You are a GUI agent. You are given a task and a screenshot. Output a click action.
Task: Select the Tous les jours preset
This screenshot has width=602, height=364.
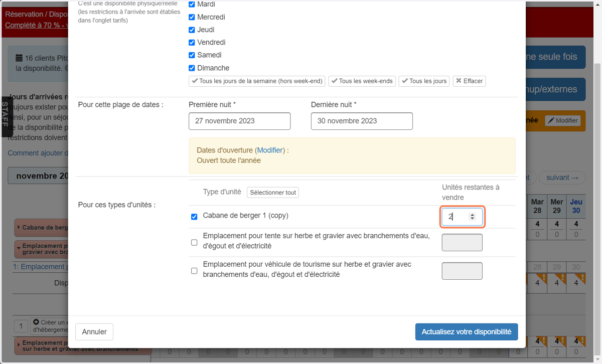coord(424,81)
